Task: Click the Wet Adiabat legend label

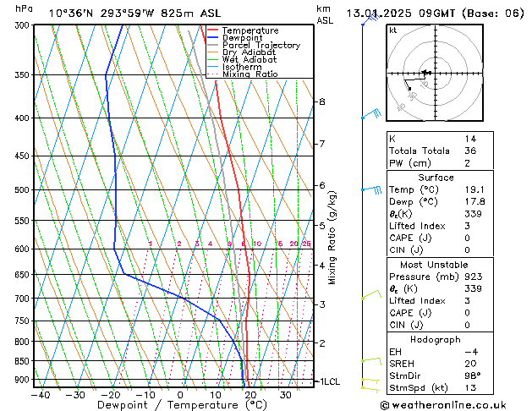Action: coord(250,60)
